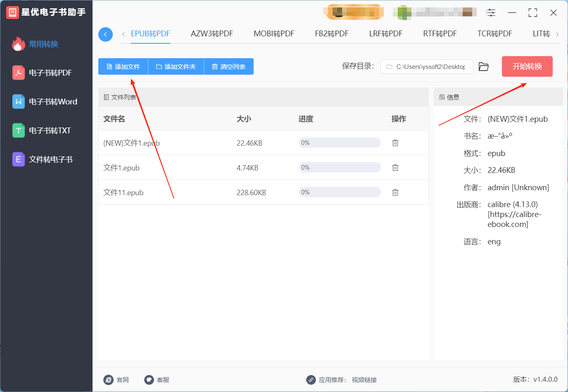Remove 文件11.epub with its trash icon
Screen dimensions: 568x392
(x=395, y=192)
